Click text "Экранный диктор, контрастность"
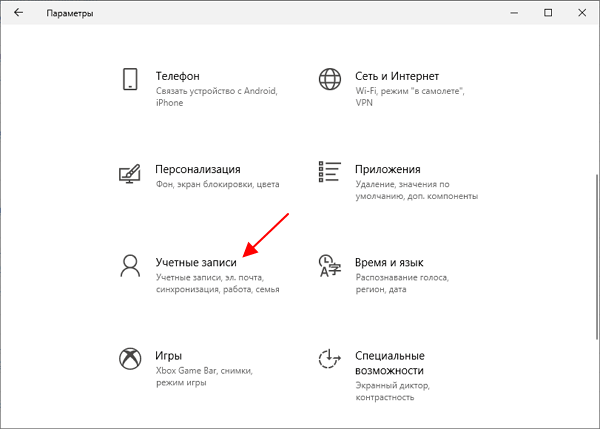Viewport: 600px width, 429px height. point(393,391)
